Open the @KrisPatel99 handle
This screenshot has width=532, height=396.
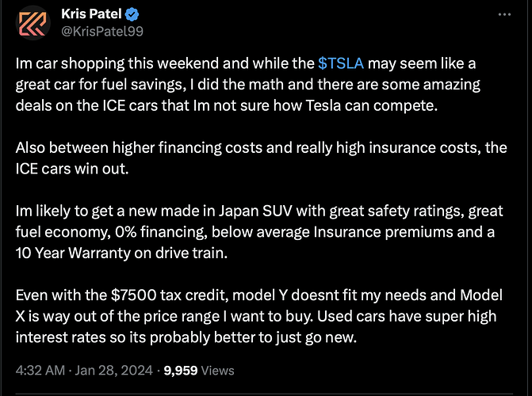(102, 31)
